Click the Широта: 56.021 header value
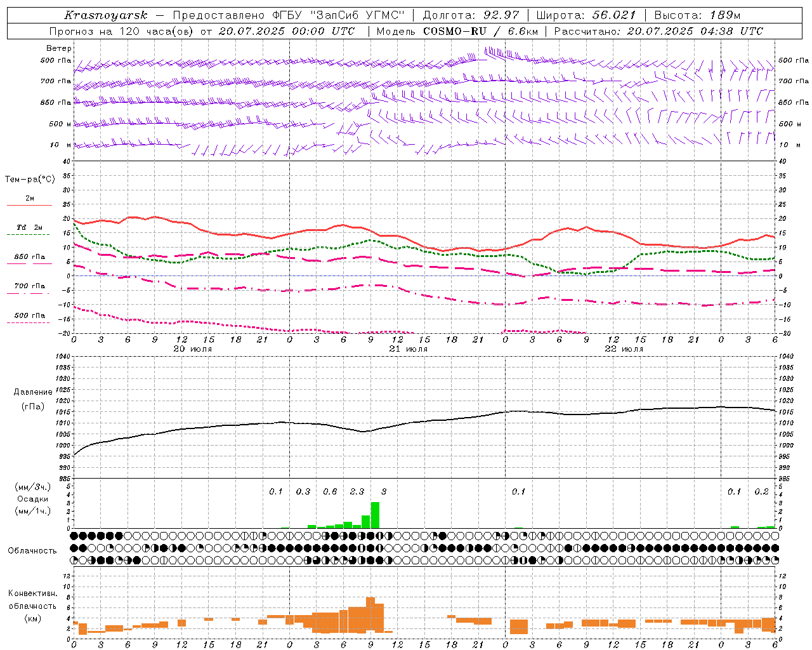This screenshot has height=650, width=812. tap(586, 15)
